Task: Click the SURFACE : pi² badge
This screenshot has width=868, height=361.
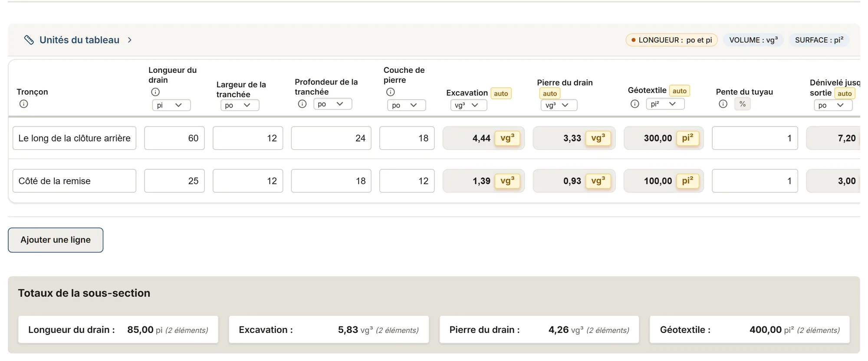Action: tap(819, 40)
